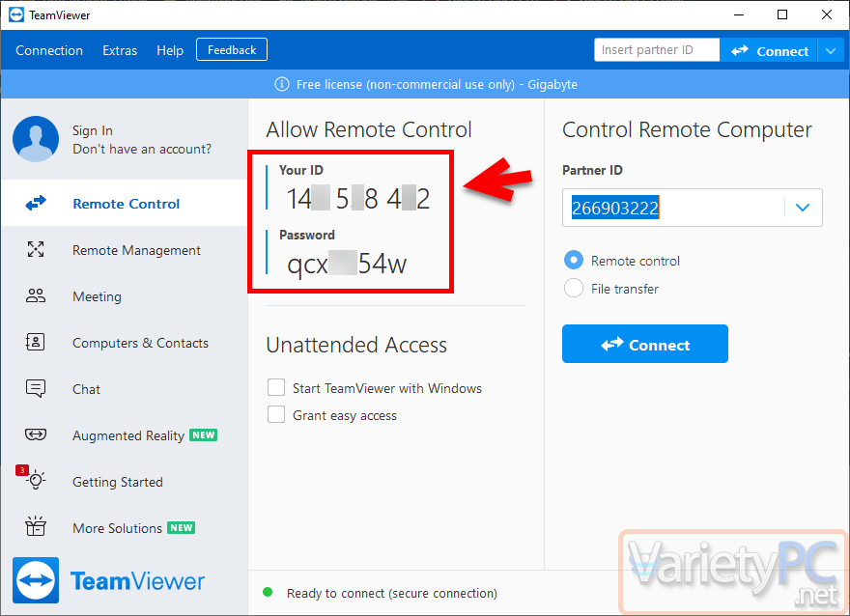Open the Extras menu
Screen dimensions: 850x616
point(120,50)
